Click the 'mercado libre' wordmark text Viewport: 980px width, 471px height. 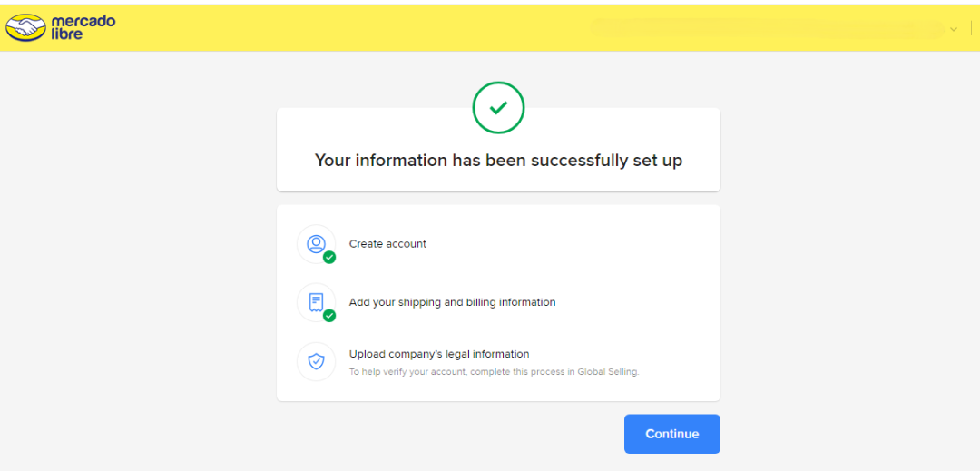pyautogui.click(x=83, y=27)
